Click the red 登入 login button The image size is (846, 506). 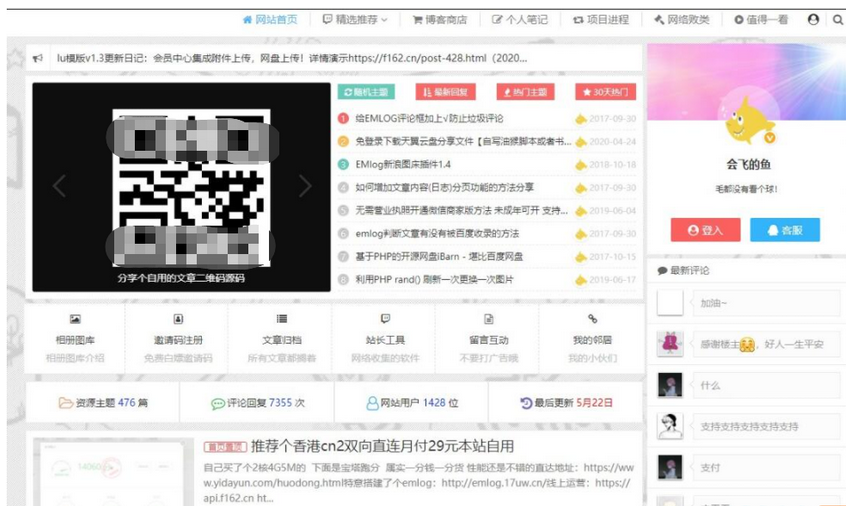(706, 230)
